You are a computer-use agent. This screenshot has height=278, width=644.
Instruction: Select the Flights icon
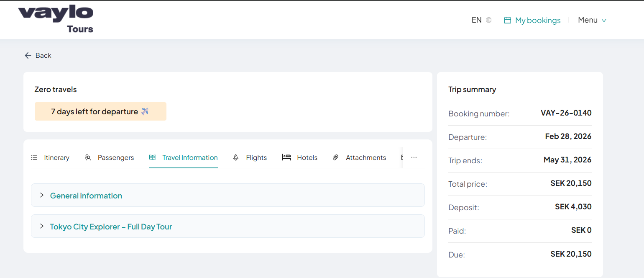coord(235,157)
